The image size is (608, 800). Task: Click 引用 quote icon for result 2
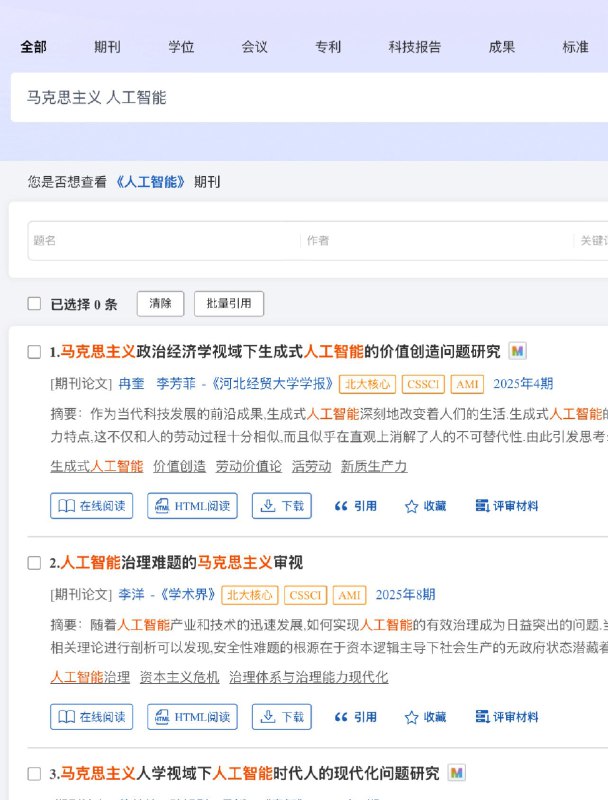click(x=356, y=717)
